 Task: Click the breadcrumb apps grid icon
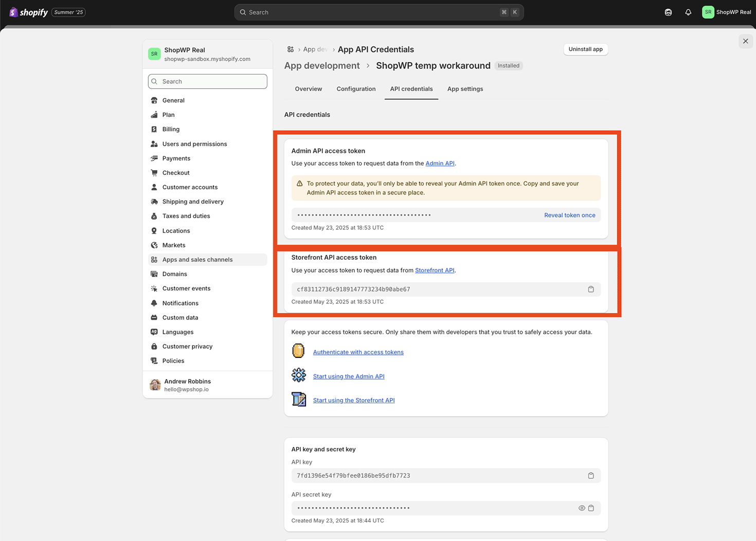pyautogui.click(x=291, y=49)
